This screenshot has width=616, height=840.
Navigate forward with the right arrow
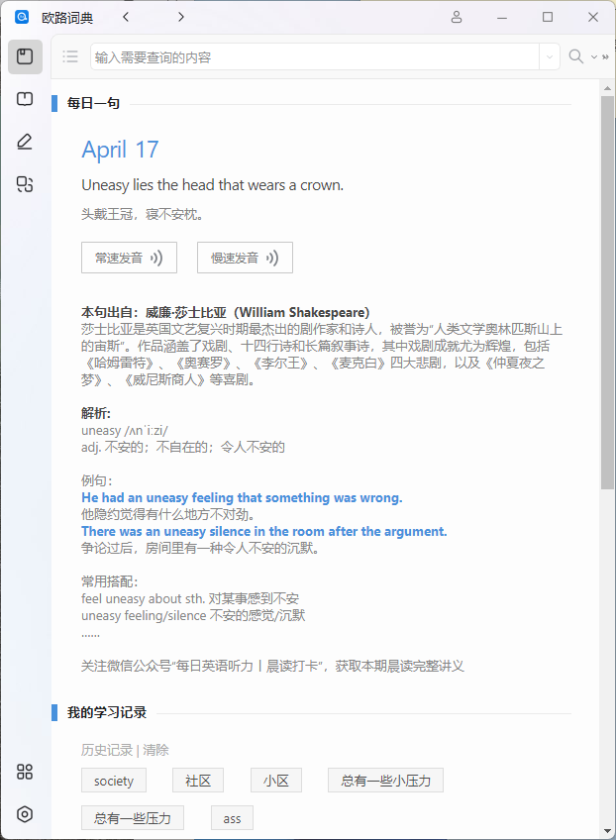180,17
